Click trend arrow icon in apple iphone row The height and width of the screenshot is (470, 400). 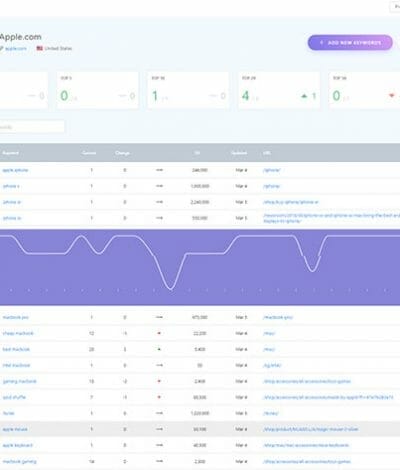tap(159, 170)
